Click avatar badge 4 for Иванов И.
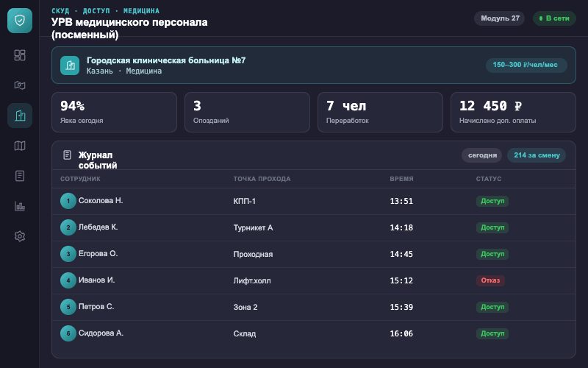Image resolution: width=588 pixels, height=368 pixels. (68, 280)
